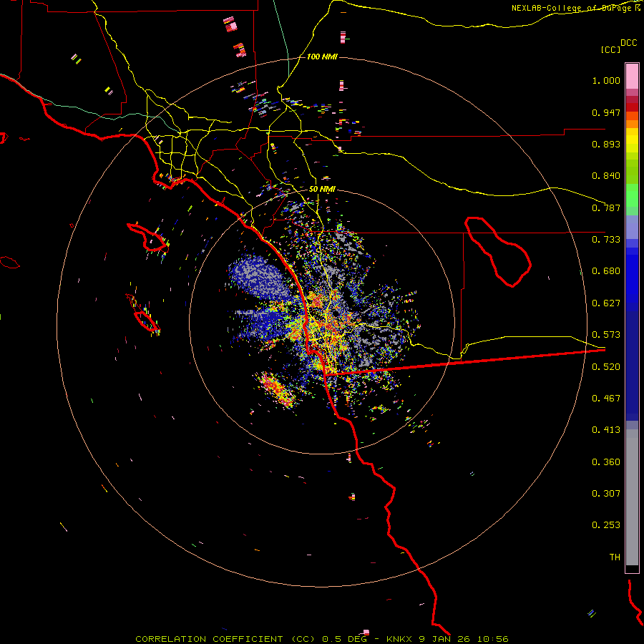Click the 0.787 scale value
Screen dimensions: 644x644
point(606,208)
